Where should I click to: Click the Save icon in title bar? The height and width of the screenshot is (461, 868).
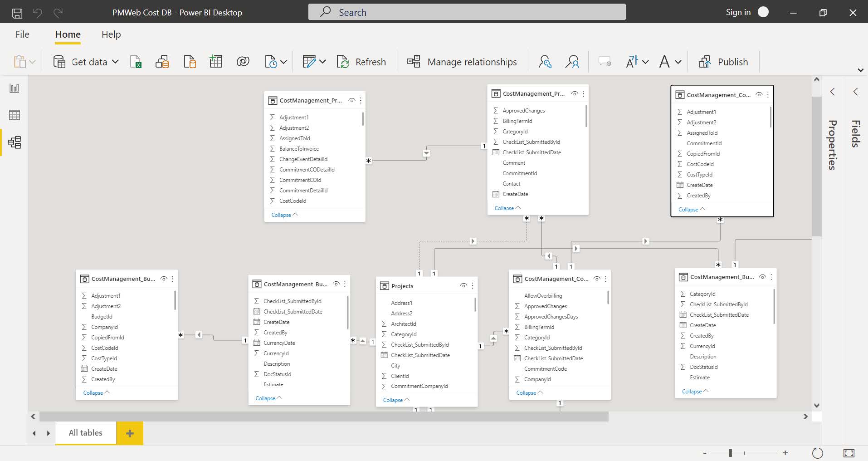[17, 13]
